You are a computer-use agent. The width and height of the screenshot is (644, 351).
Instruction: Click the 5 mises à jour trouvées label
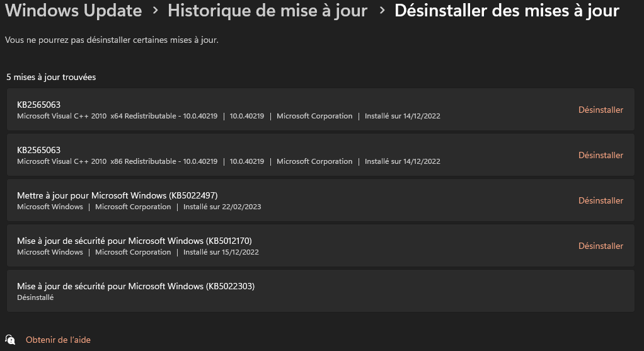pyautogui.click(x=51, y=77)
